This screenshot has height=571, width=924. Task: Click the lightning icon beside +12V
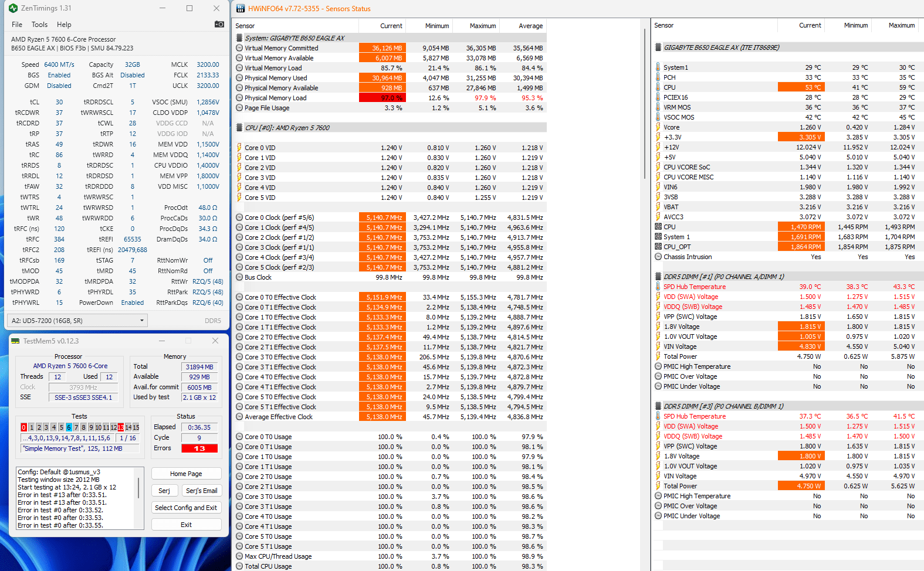point(658,147)
